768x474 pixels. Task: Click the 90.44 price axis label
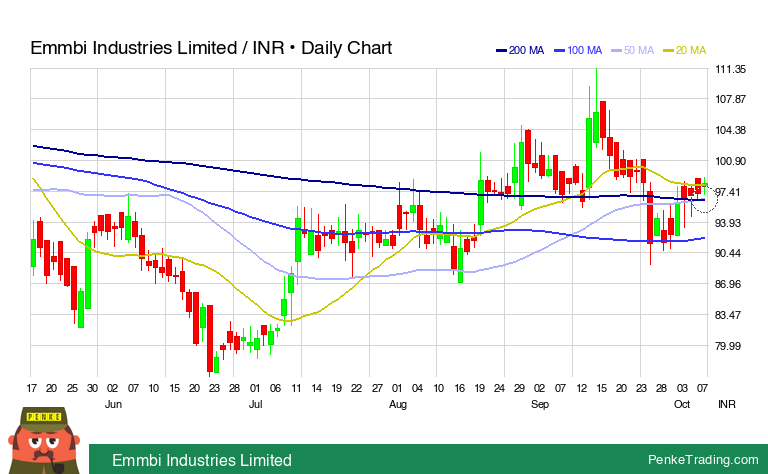click(x=727, y=253)
